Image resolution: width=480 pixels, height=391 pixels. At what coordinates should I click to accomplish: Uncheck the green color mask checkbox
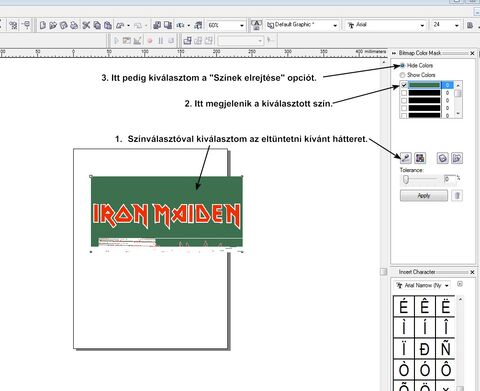pyautogui.click(x=404, y=85)
